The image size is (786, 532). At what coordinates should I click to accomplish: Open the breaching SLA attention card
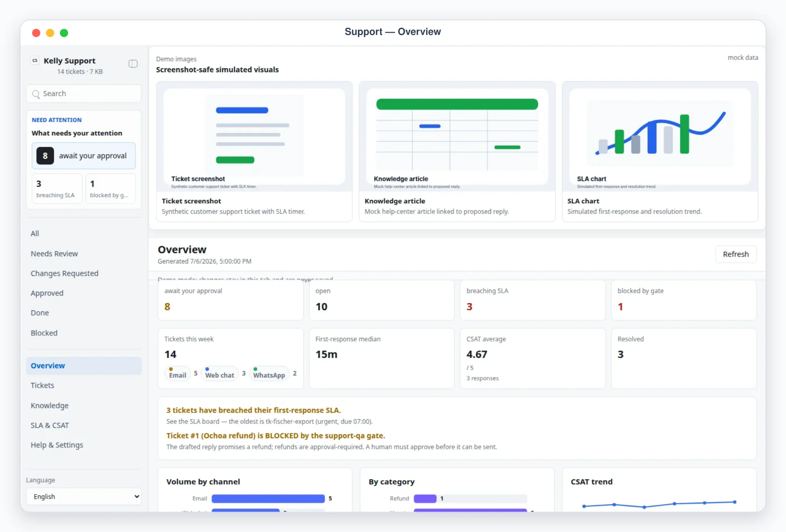click(57, 189)
